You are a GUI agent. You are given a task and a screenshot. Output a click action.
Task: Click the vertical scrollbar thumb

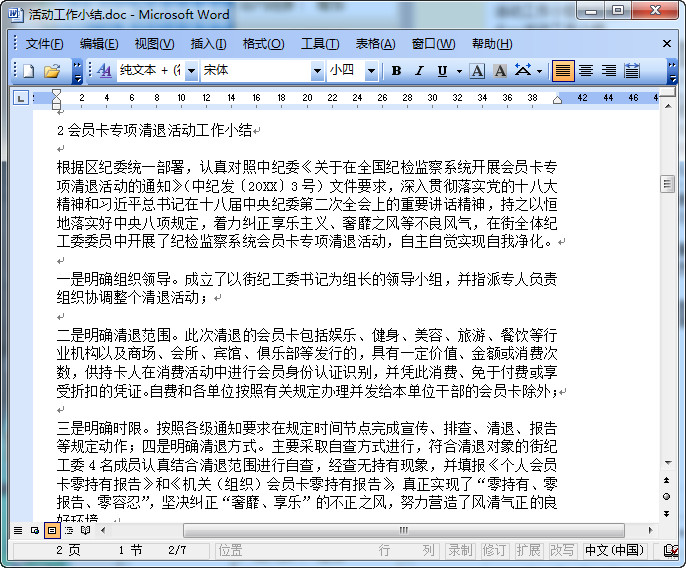coord(667,184)
